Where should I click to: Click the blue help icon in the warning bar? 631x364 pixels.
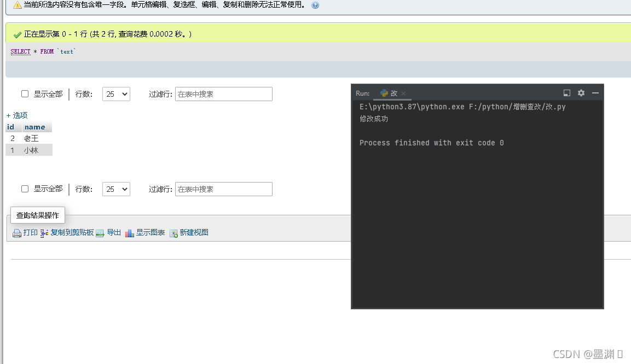pyautogui.click(x=315, y=5)
